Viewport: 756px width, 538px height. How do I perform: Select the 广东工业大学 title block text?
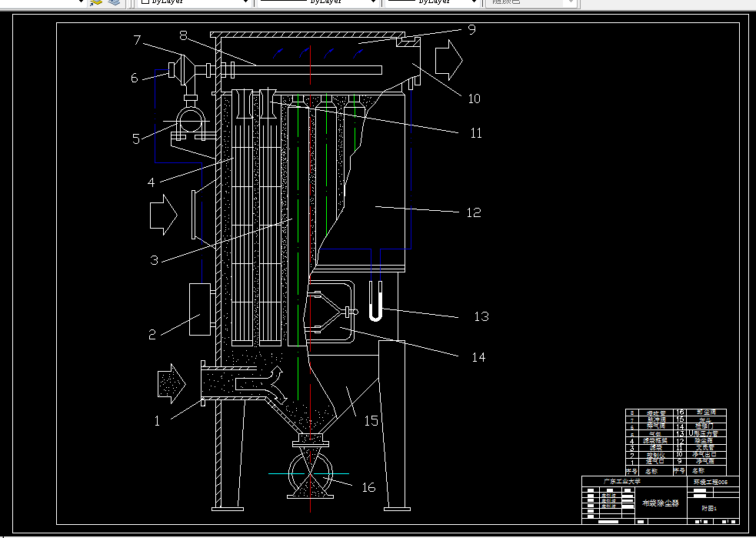point(622,481)
